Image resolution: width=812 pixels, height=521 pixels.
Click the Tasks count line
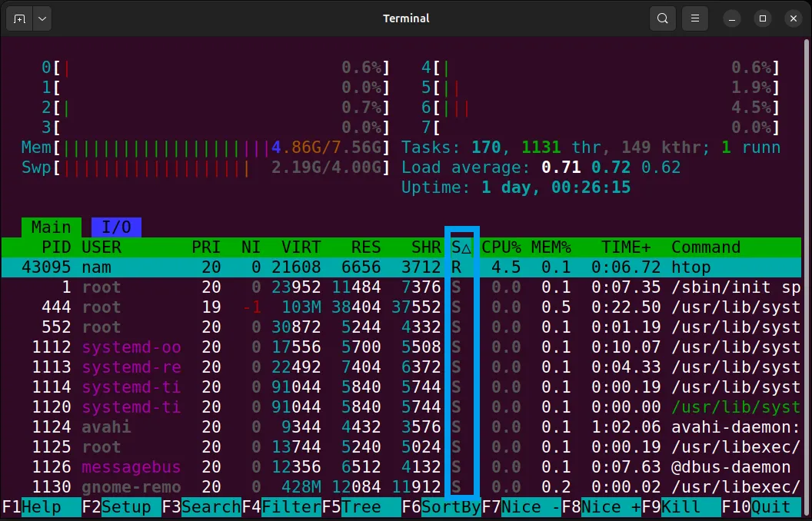coord(591,148)
